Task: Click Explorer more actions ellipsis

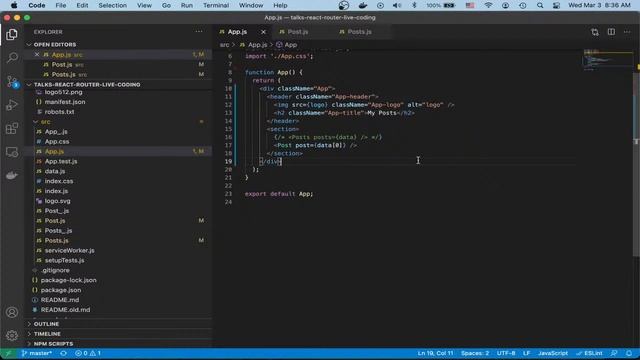Action: 199,31
